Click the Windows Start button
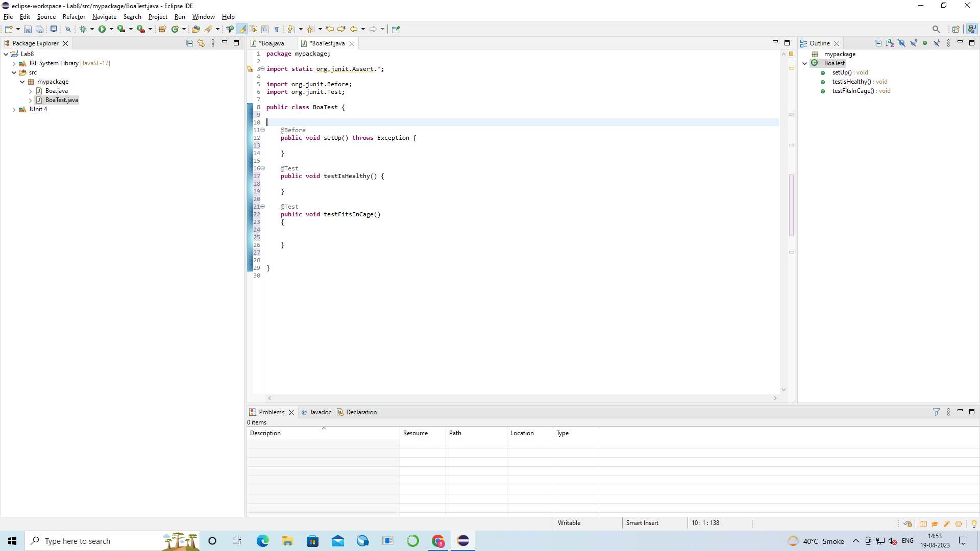This screenshot has width=980, height=551. click(x=12, y=541)
